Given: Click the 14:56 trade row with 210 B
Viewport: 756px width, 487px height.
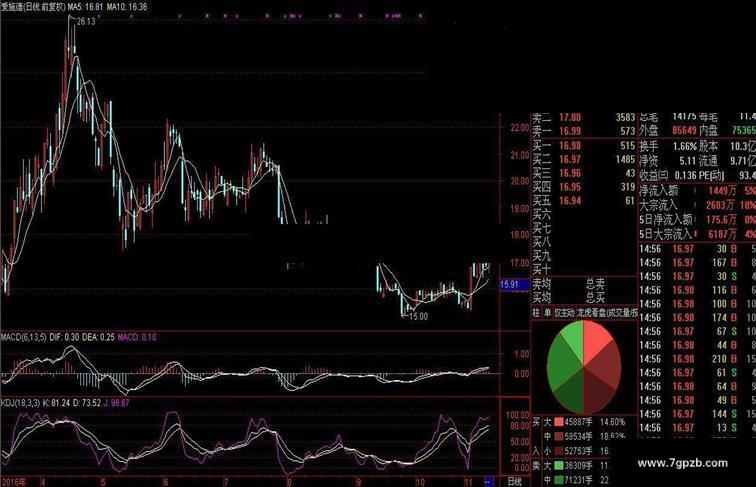Looking at the screenshot, I should (697, 359).
